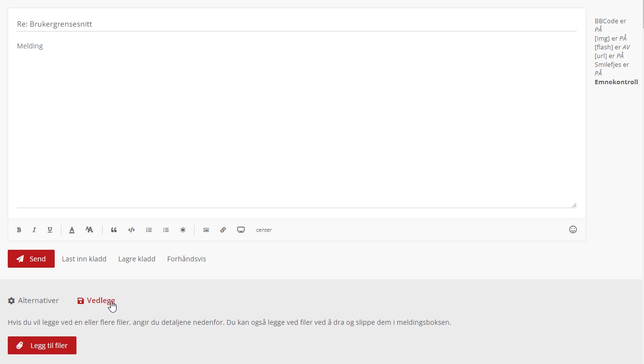Image resolution: width=644 pixels, height=364 pixels.
Task: Click the Emnekontroll heading
Action: click(616, 82)
